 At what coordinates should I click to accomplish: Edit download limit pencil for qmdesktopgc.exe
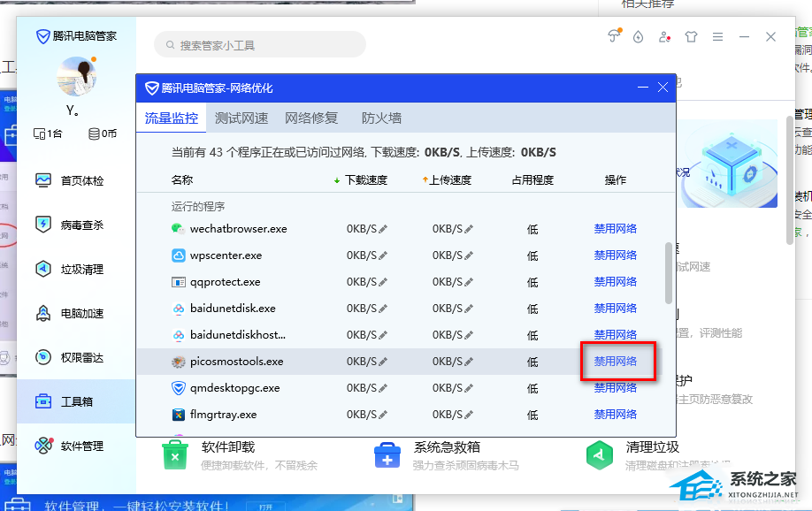tap(383, 388)
